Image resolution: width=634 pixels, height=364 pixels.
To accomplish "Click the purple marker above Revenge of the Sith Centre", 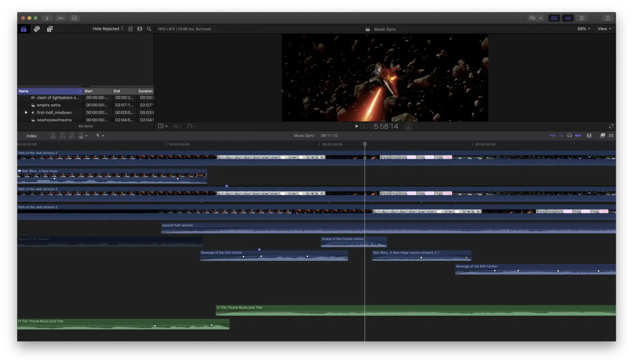I will click(260, 250).
